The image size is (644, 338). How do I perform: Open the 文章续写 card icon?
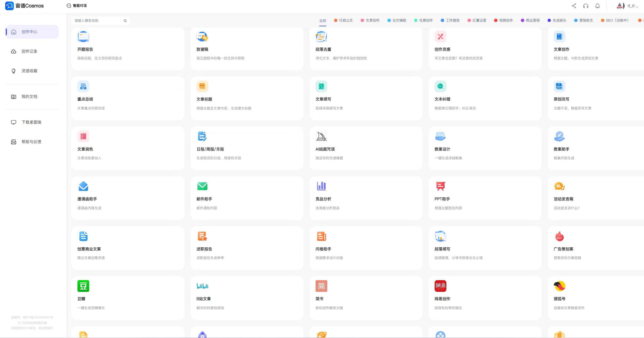coord(321,86)
